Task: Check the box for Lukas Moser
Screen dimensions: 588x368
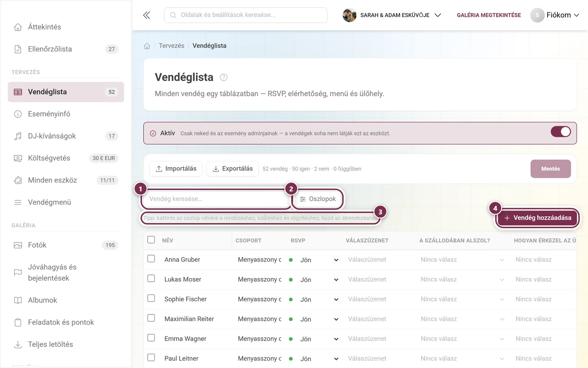Action: pyautogui.click(x=151, y=278)
